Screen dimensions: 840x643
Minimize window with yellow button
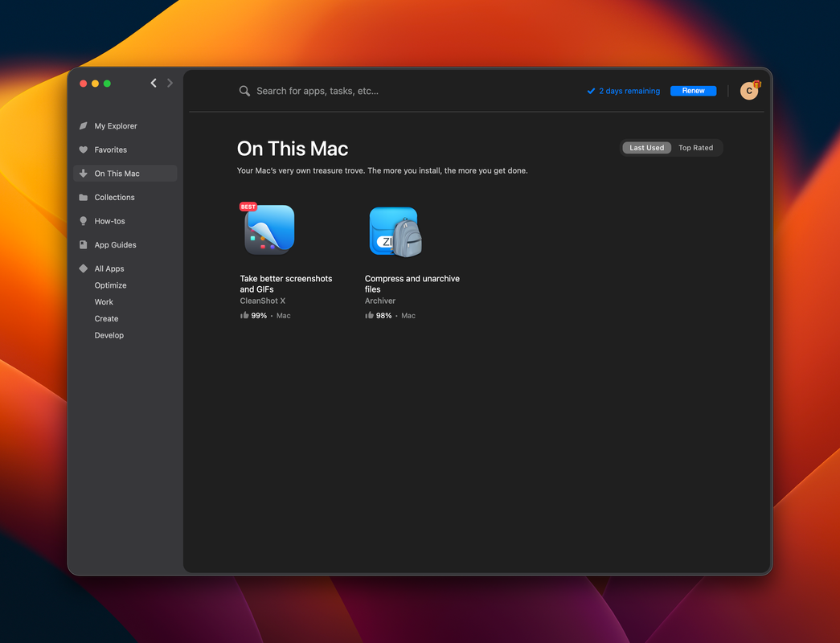(x=95, y=84)
